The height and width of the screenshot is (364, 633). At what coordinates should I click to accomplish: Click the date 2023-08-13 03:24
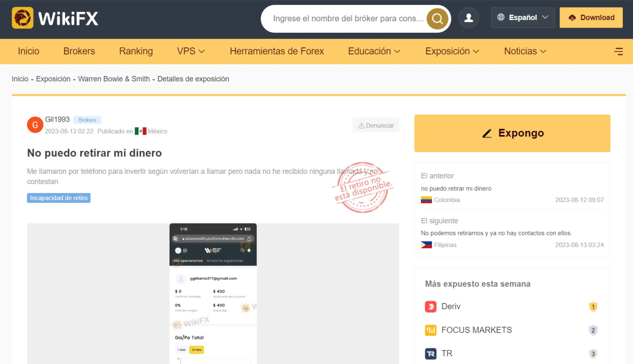click(x=579, y=245)
